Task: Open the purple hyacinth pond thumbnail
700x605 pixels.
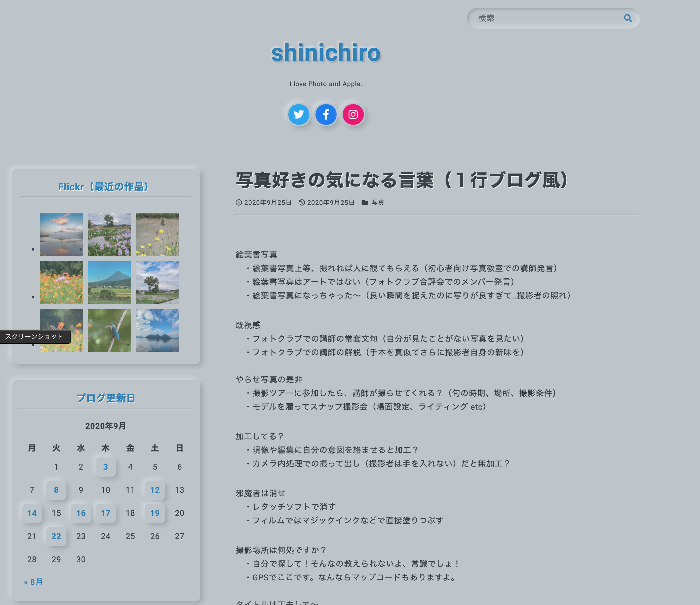Action: 109,234
